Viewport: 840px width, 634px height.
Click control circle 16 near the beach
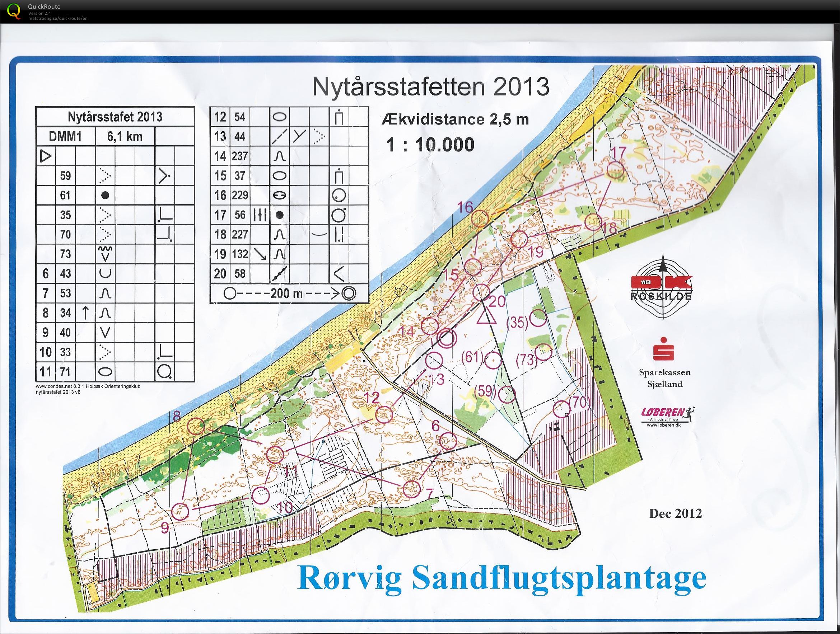point(480,219)
